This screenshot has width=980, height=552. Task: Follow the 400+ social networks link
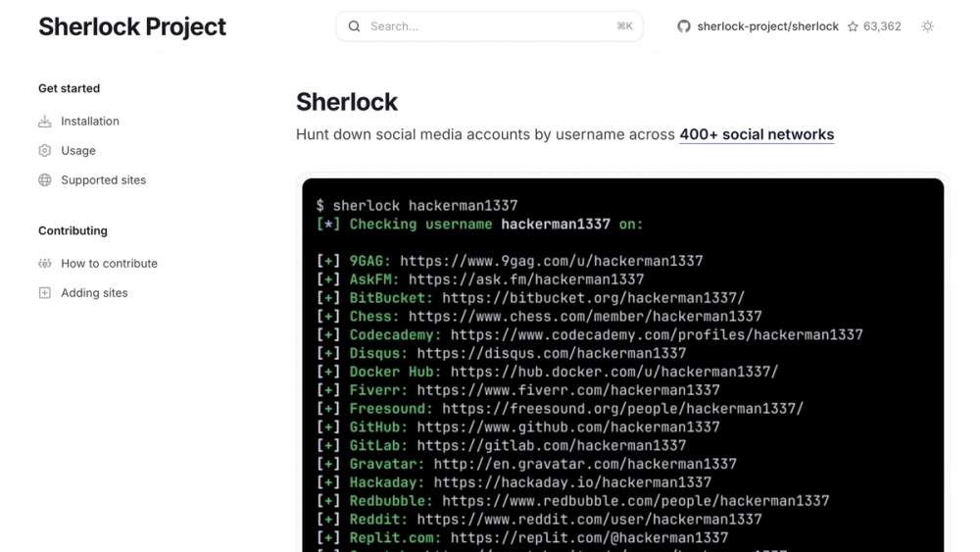coord(757,134)
